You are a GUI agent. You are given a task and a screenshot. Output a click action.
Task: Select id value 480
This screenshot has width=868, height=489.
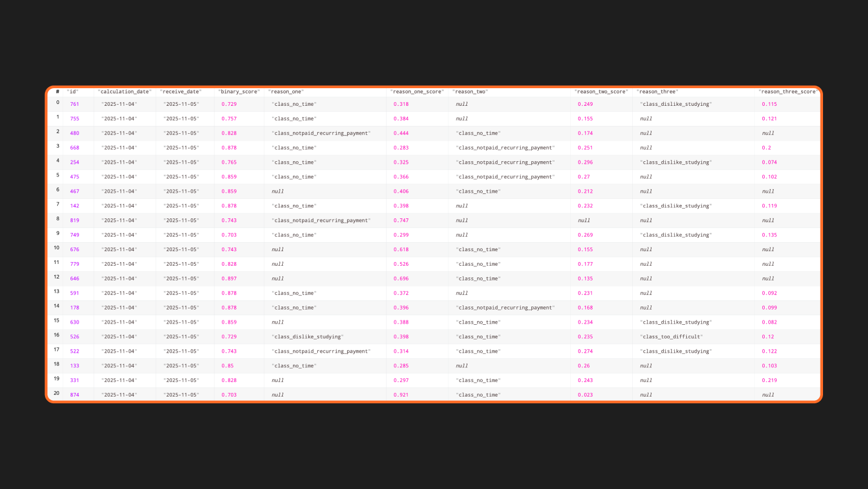pos(74,133)
